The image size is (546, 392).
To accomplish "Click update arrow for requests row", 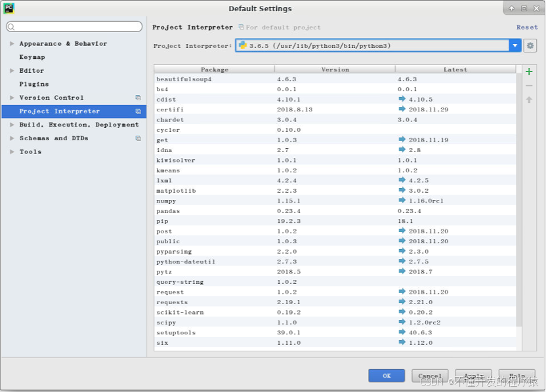I will coord(402,302).
